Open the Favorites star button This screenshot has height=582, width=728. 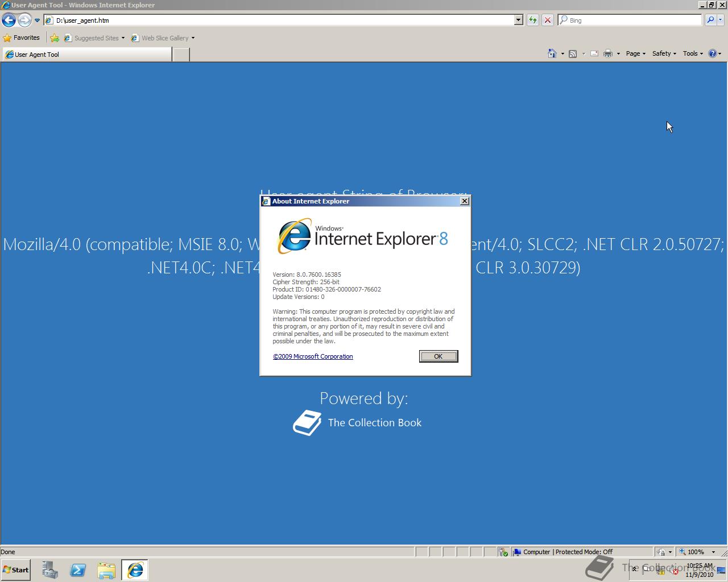22,38
